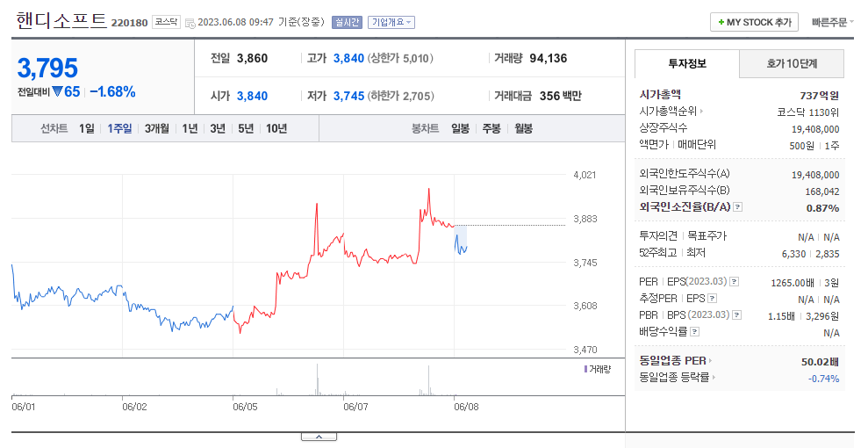
Task: Open the 기업개요 dropdown
Action: pos(391,22)
